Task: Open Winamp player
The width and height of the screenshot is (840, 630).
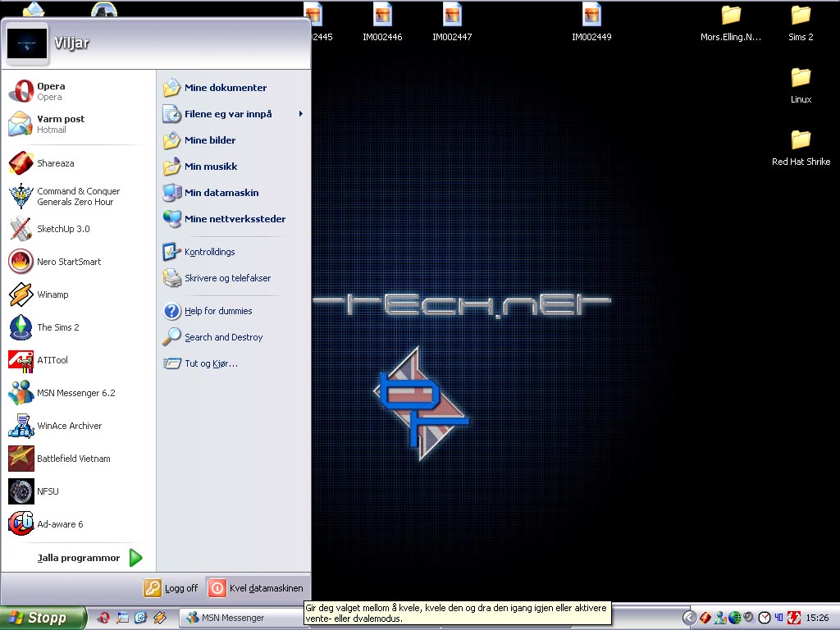Action: (79, 294)
